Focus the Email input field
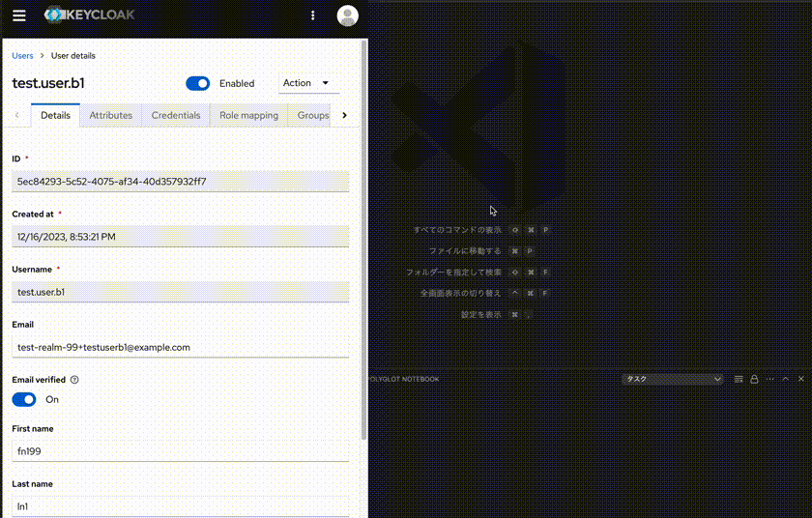Image resolution: width=812 pixels, height=518 pixels. coord(180,347)
